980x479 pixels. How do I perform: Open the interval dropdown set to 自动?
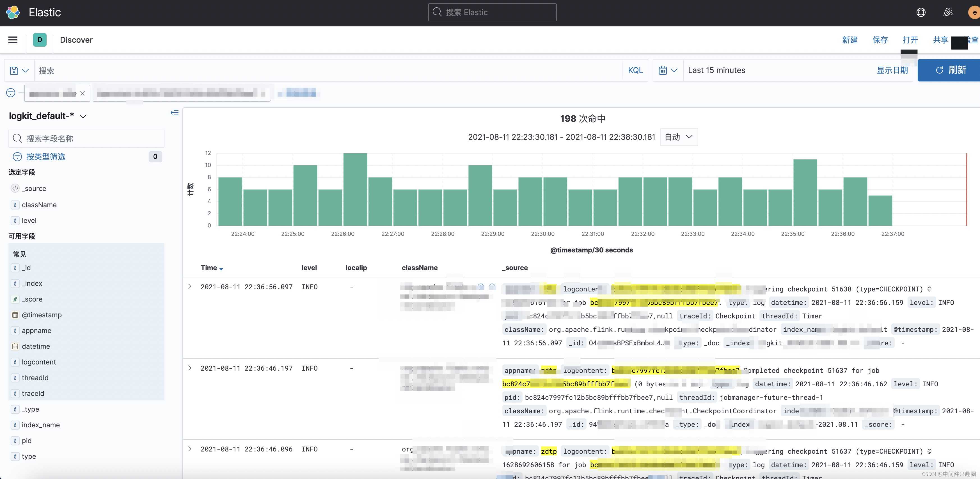(x=679, y=137)
